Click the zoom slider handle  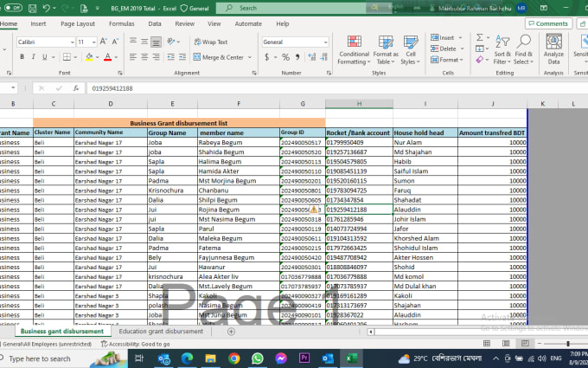568,344
